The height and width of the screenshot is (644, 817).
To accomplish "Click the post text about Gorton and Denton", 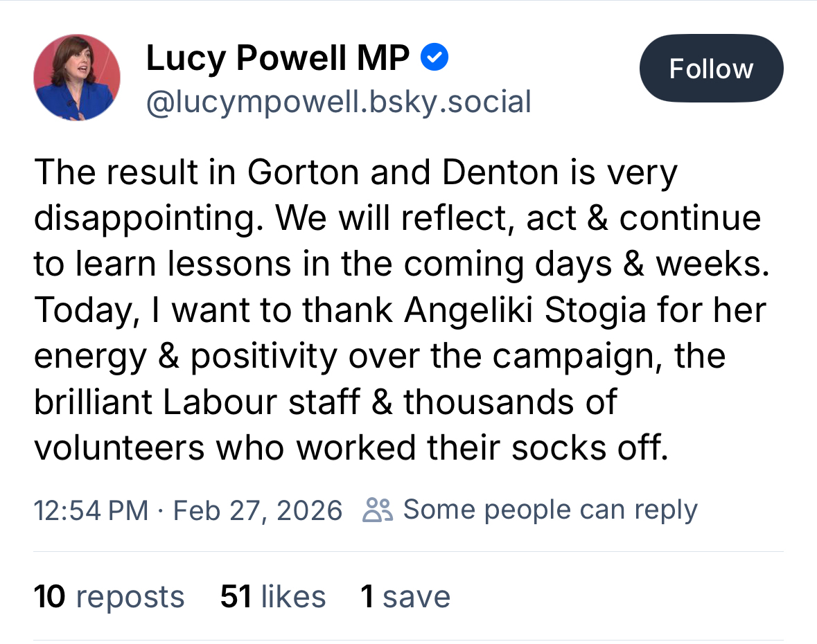I will click(356, 173).
